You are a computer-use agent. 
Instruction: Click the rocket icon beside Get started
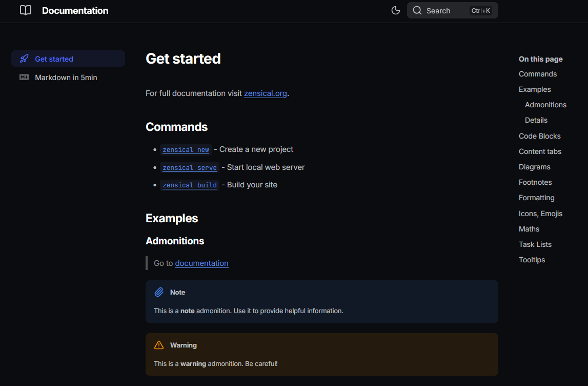point(24,59)
